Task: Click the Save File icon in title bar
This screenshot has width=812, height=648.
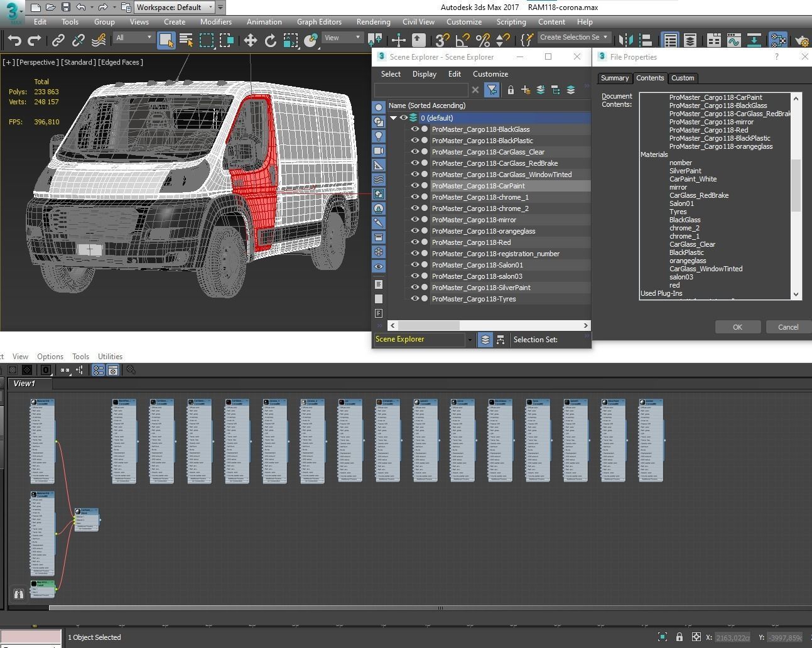Action: pyautogui.click(x=66, y=8)
